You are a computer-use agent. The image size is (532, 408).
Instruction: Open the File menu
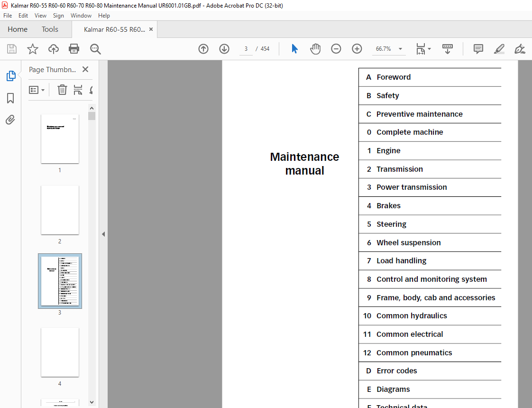8,16
